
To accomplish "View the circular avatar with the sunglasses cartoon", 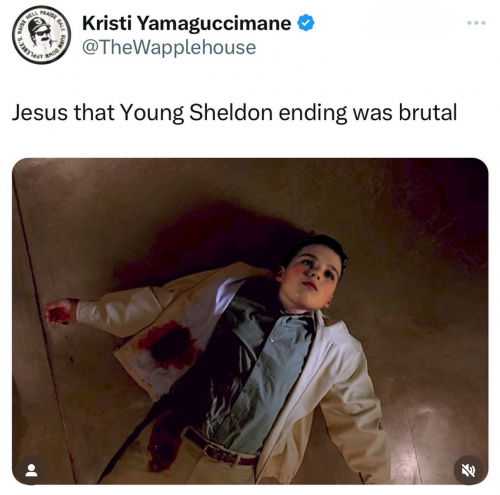I will click(x=41, y=35).
